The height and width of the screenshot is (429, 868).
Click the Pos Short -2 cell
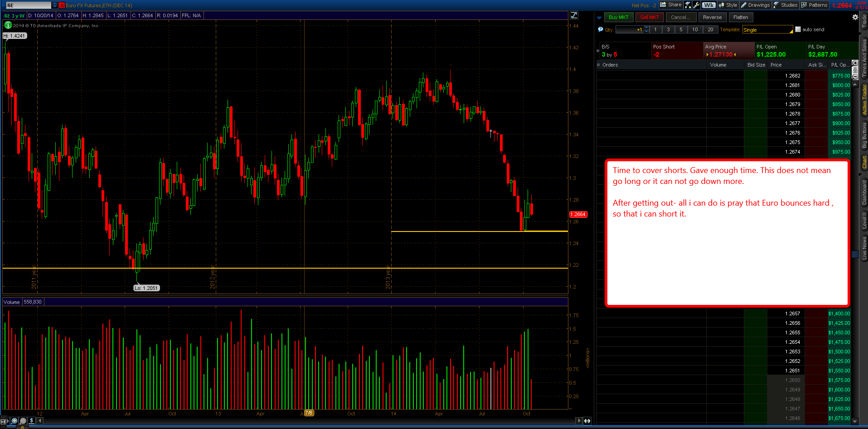(677, 50)
